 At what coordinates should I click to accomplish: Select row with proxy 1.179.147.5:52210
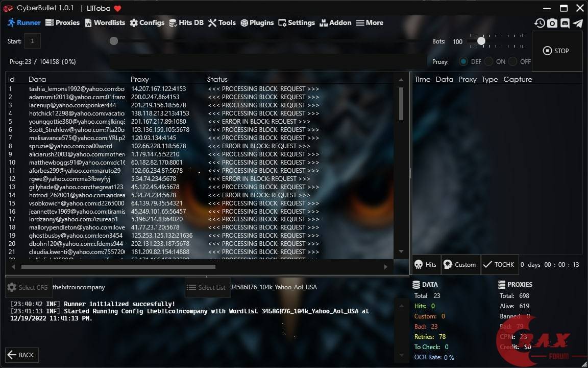pyautogui.click(x=201, y=154)
